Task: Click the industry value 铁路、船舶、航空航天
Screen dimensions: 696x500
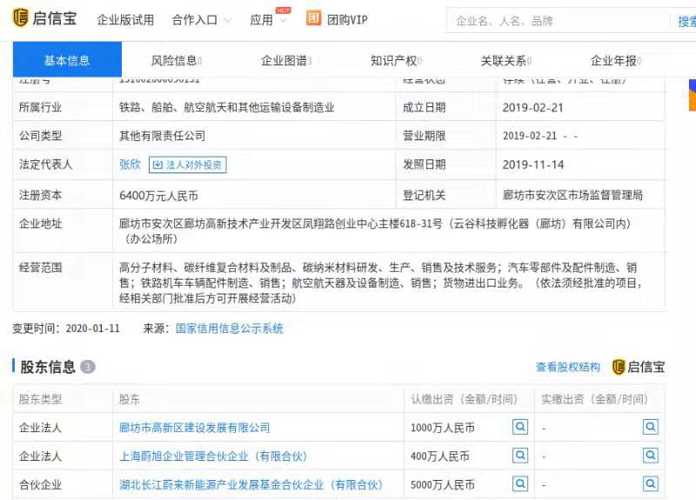Action: (226, 107)
